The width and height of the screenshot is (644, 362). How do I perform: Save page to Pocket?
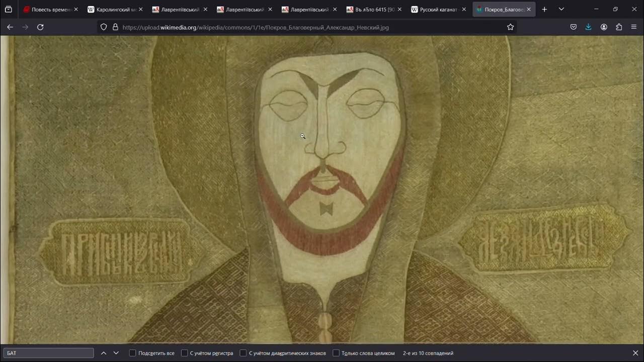pos(574,27)
